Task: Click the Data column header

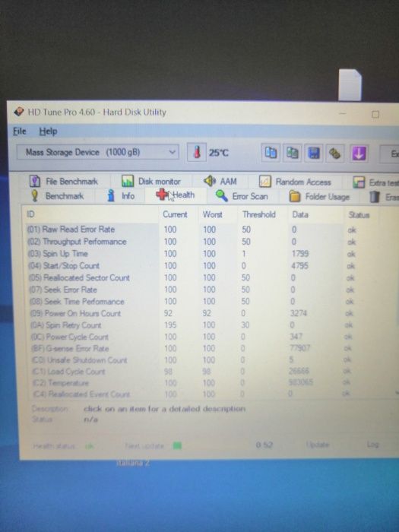Action: point(300,215)
